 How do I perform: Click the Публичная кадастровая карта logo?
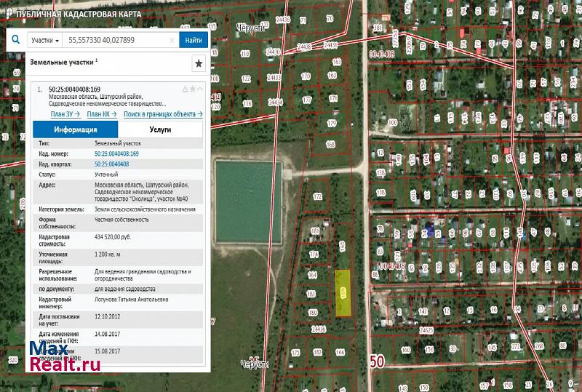[73, 15]
